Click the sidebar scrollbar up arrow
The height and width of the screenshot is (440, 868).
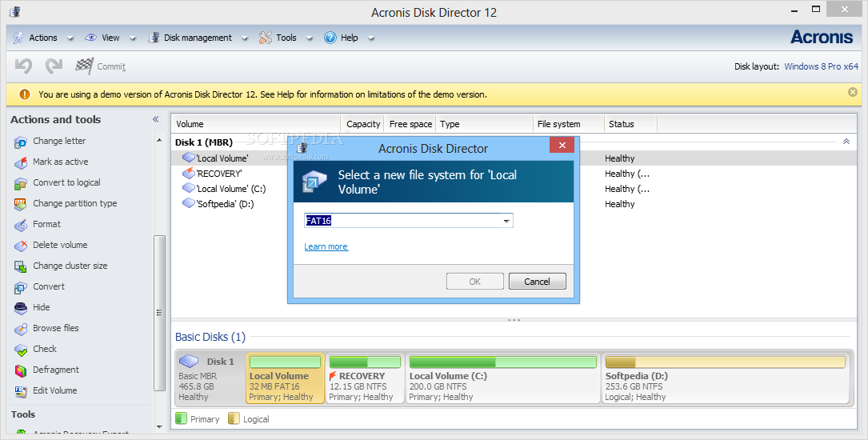[159, 141]
